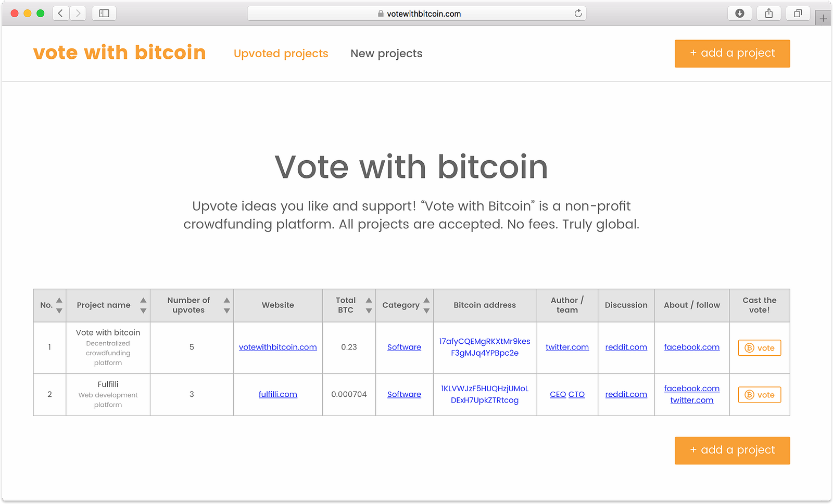Click top add a project button

pyautogui.click(x=732, y=54)
